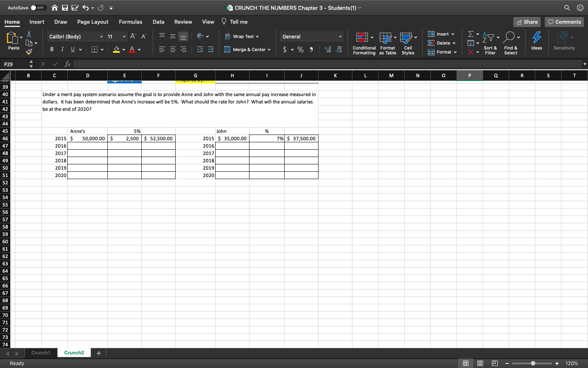Open Conditional Formatting
The image size is (588, 368).
pyautogui.click(x=363, y=43)
